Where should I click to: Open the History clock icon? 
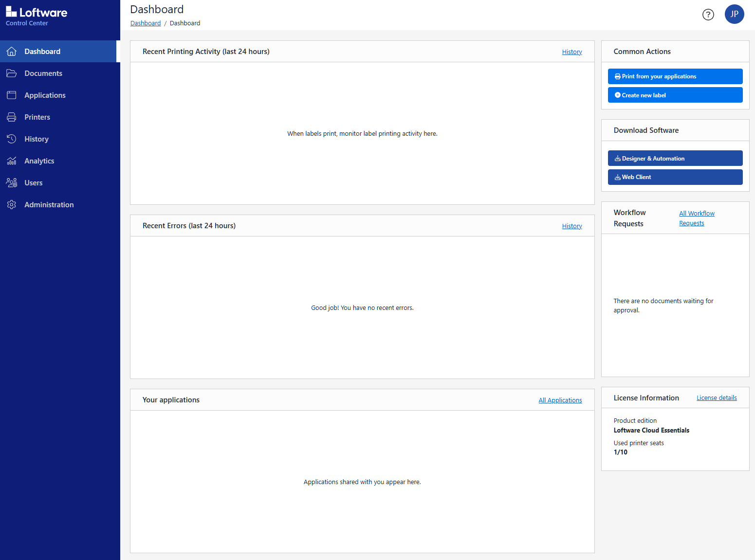pyautogui.click(x=11, y=139)
